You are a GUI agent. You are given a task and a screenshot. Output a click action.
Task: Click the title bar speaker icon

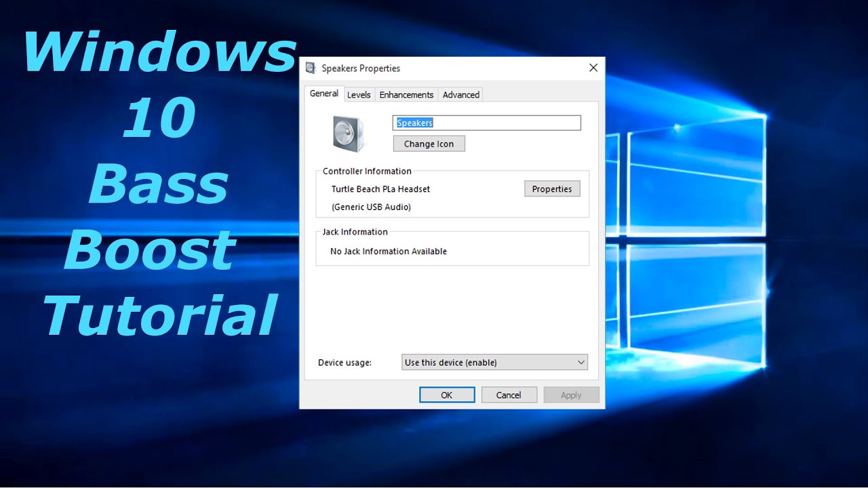click(x=311, y=68)
